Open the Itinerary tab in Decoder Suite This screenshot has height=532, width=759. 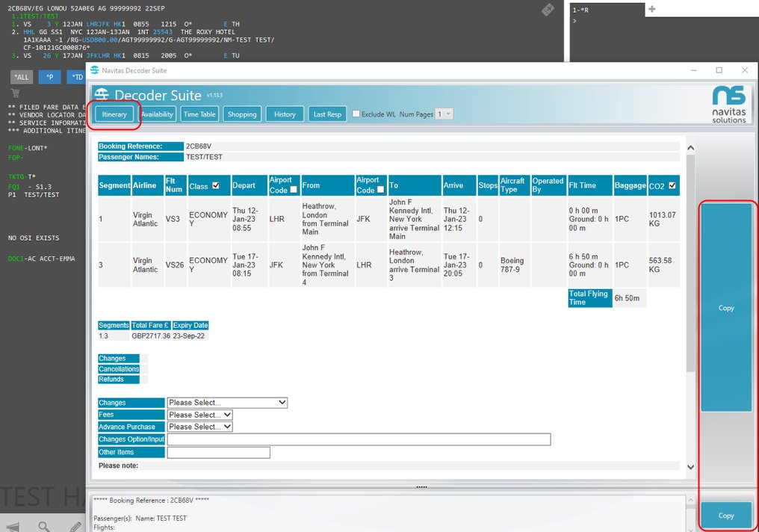point(114,114)
